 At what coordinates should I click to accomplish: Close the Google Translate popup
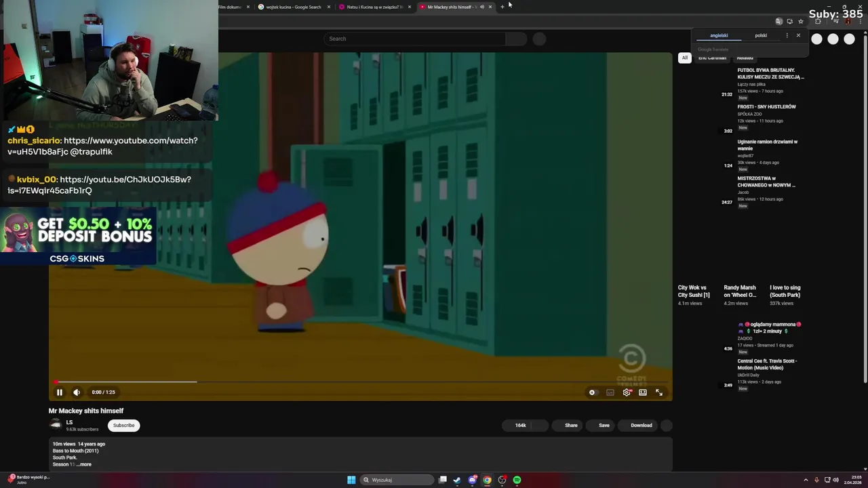click(798, 35)
